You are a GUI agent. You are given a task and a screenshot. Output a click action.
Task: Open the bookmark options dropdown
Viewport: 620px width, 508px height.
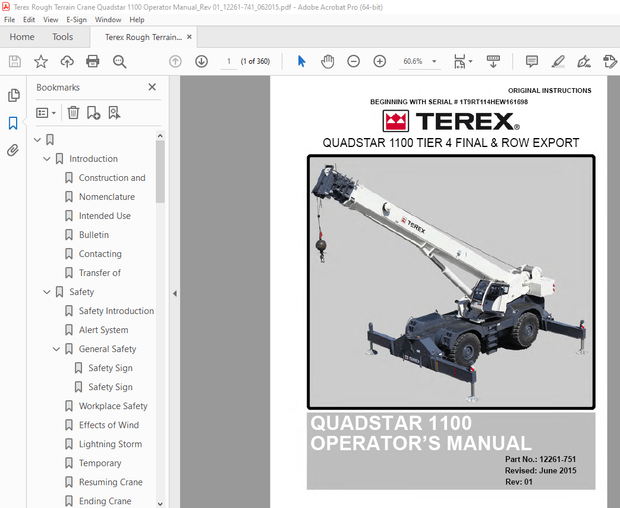(x=46, y=113)
